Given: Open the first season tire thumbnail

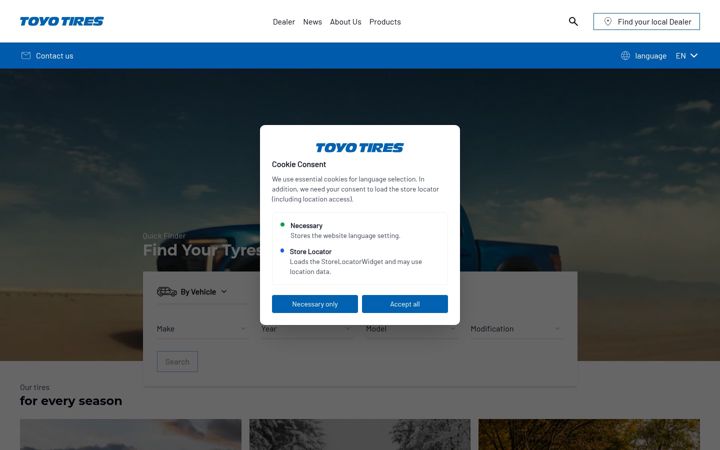Looking at the screenshot, I should pyautogui.click(x=130, y=434).
